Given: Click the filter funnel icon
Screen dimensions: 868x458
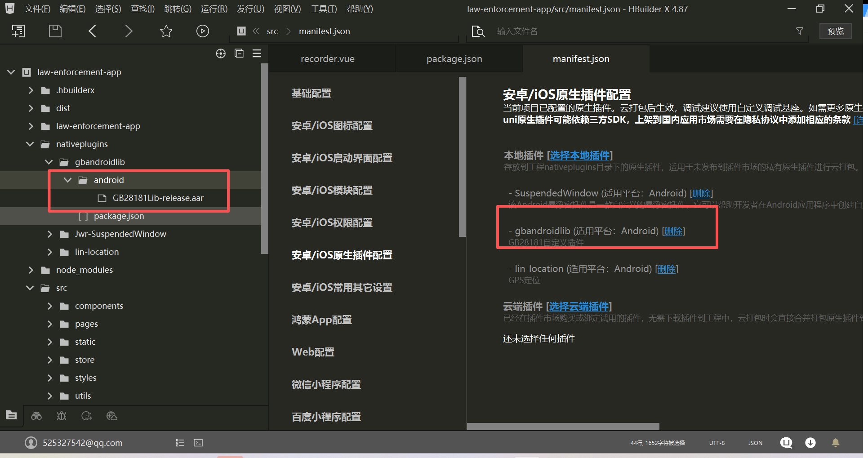Looking at the screenshot, I should coord(800,31).
